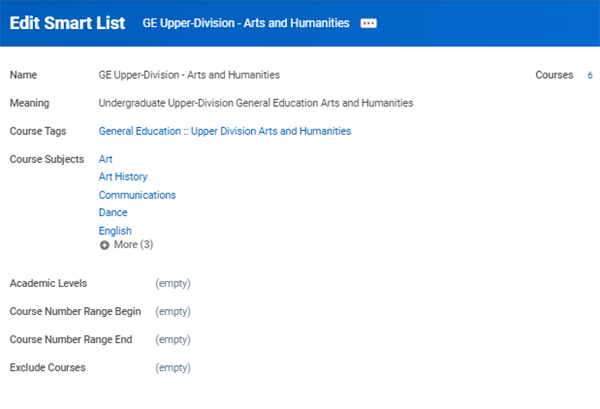Select the Course Number Range End value

[173, 339]
